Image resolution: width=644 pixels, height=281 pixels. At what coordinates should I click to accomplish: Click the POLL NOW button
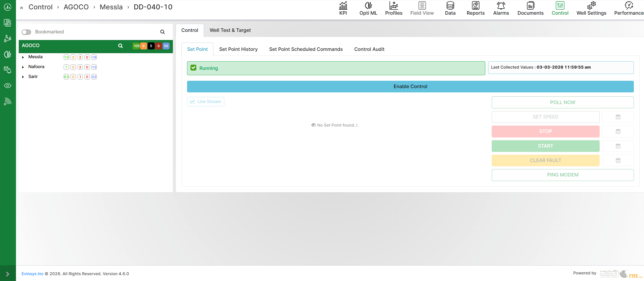click(562, 102)
